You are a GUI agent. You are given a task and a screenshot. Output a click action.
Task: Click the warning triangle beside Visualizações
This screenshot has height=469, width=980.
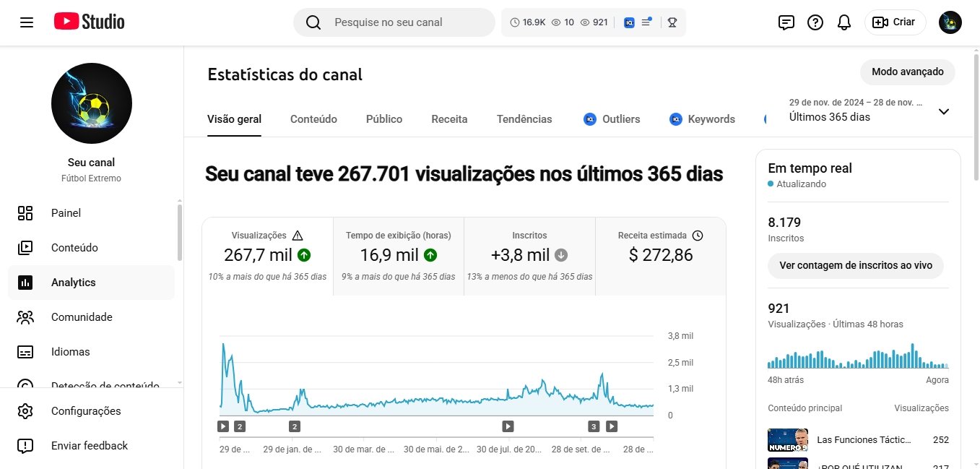[298, 236]
